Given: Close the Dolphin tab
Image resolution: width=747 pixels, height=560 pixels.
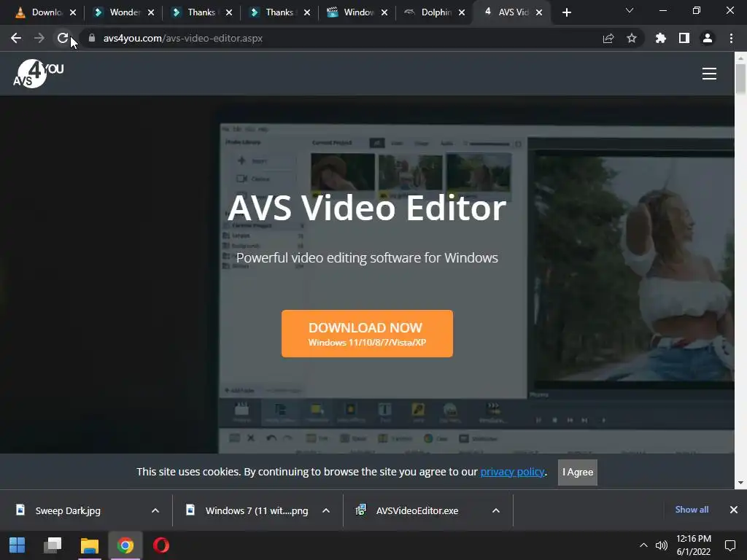Looking at the screenshot, I should tap(462, 12).
